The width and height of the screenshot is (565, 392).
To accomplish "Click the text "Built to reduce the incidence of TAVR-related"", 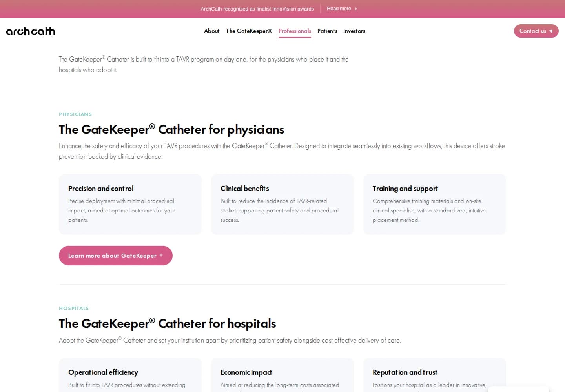I will (x=273, y=201).
